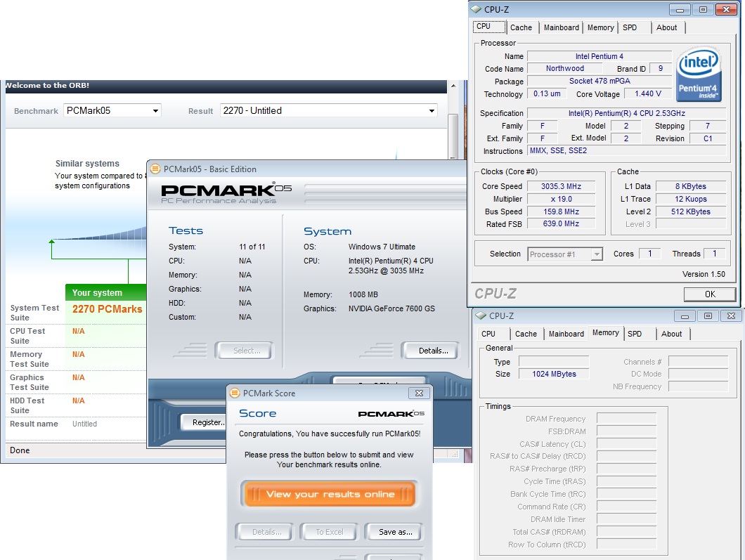Image resolution: width=745 pixels, height=560 pixels.
Task: Click the empty memory Type field
Action: pos(554,361)
